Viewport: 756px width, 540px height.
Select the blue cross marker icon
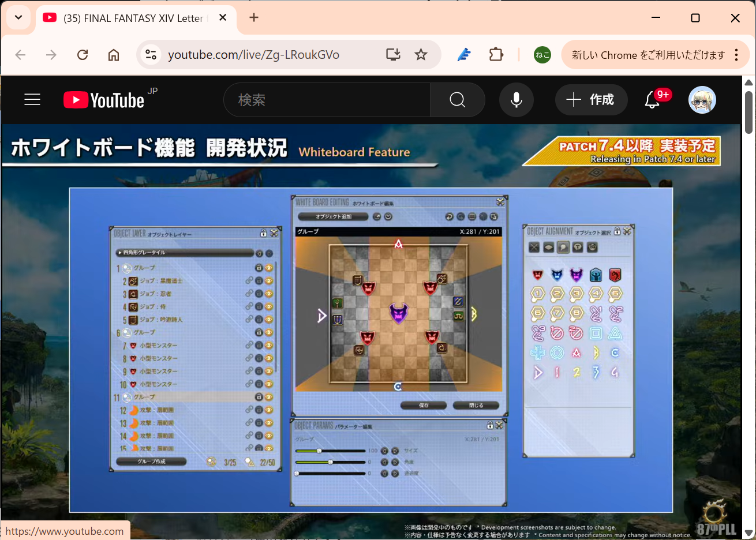tap(538, 352)
